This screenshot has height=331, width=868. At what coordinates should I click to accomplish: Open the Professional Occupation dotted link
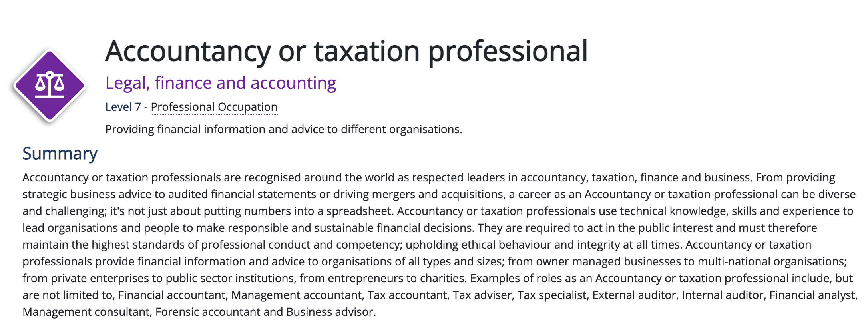[214, 107]
